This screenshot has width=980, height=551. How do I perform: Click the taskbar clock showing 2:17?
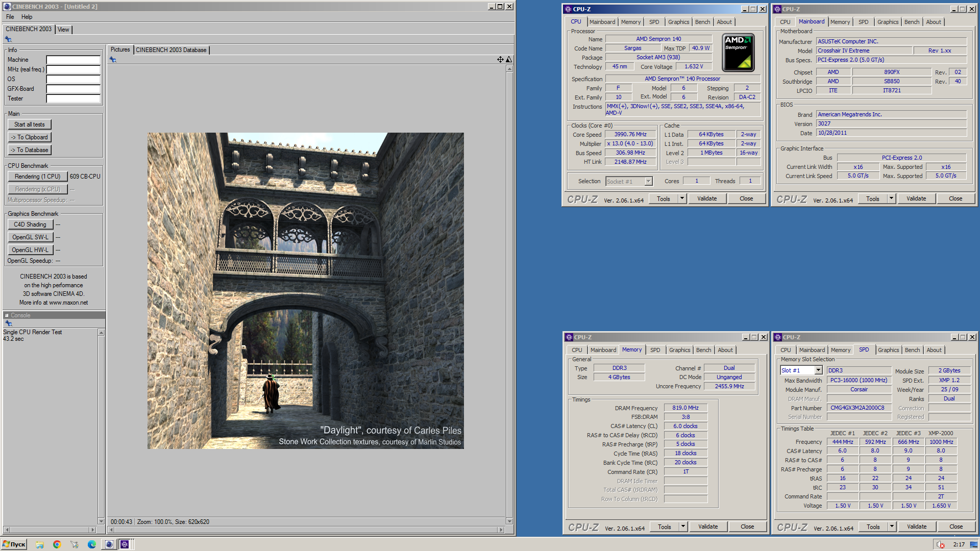pyautogui.click(x=959, y=544)
